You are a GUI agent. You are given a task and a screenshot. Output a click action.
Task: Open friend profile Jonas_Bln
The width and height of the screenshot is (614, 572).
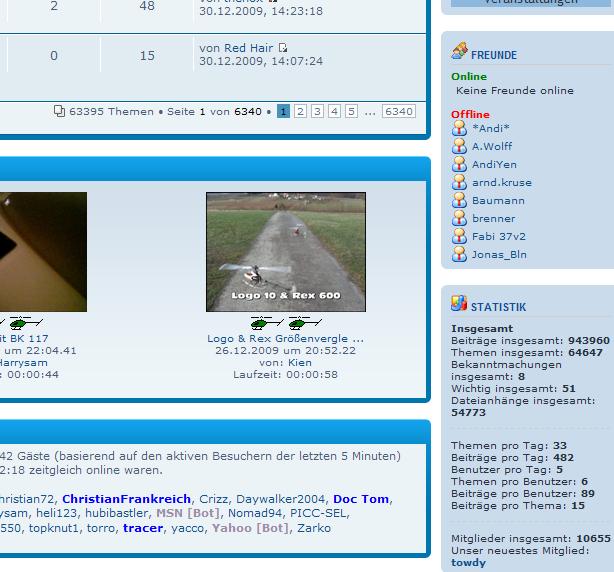pyautogui.click(x=499, y=254)
